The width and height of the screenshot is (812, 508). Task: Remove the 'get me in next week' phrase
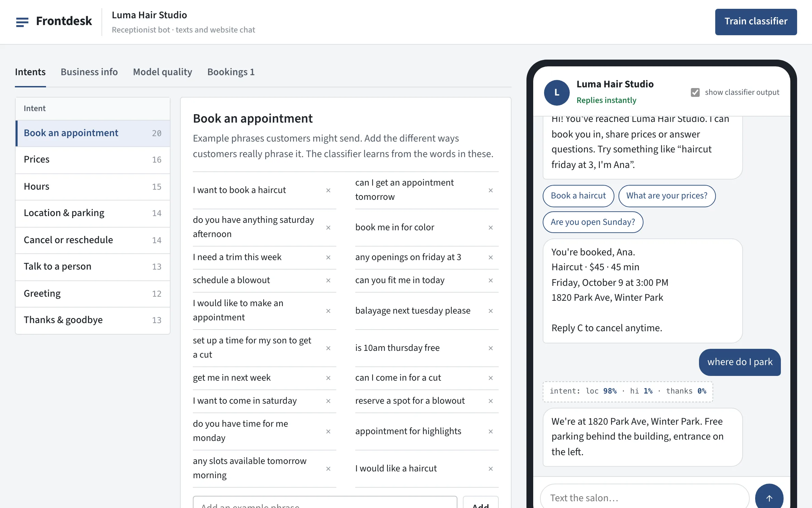point(328,378)
